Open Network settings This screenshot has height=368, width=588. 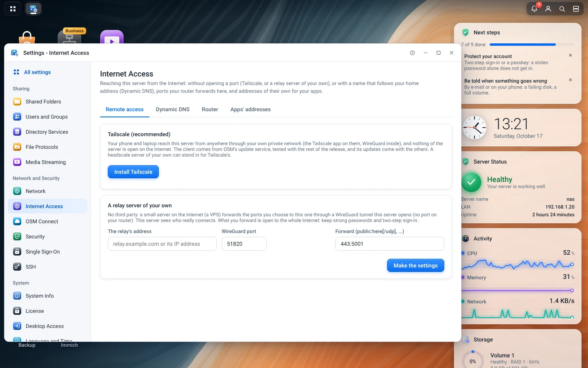pyautogui.click(x=47, y=191)
